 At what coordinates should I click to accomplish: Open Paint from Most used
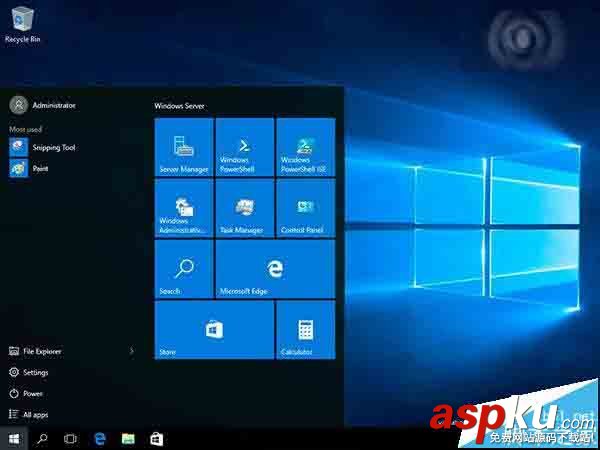pos(29,168)
